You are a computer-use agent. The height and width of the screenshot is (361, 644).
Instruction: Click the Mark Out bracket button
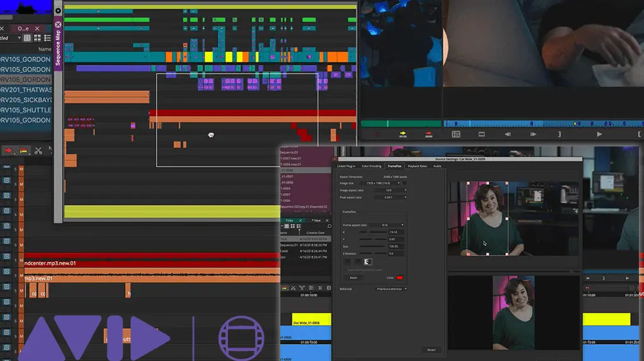(x=559, y=134)
